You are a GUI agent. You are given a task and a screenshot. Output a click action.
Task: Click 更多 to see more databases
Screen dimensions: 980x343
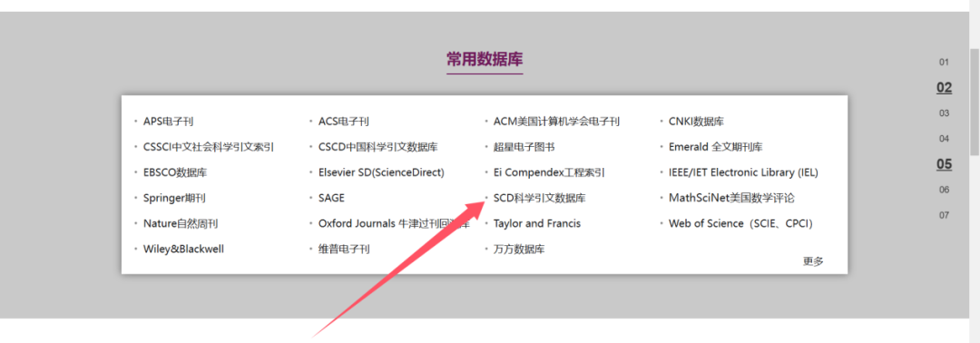coord(813,261)
